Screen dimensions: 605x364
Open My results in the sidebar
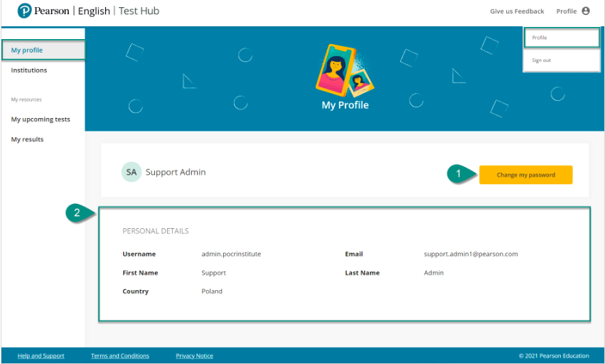tap(27, 139)
